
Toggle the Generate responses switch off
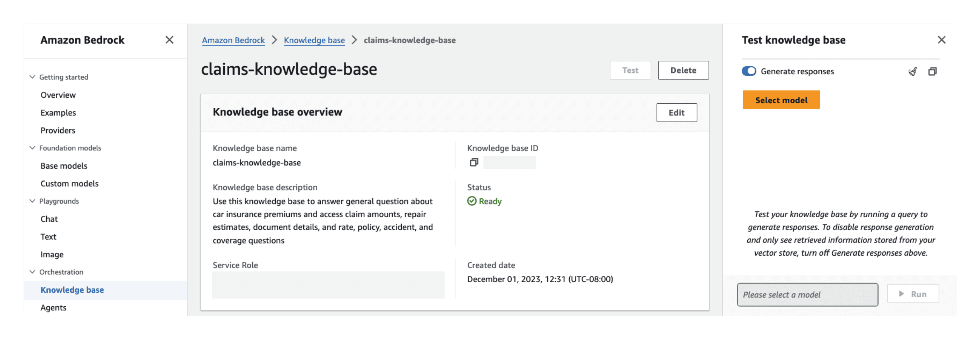click(749, 71)
